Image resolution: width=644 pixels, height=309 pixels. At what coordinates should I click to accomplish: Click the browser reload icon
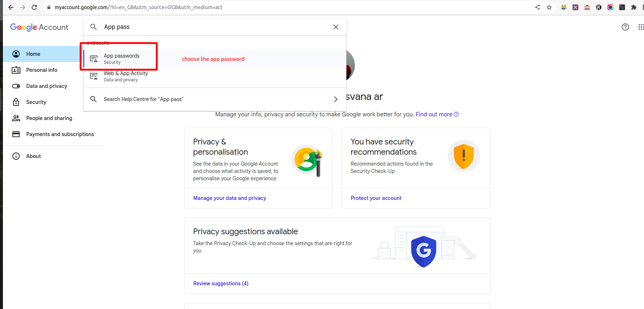(34, 7)
